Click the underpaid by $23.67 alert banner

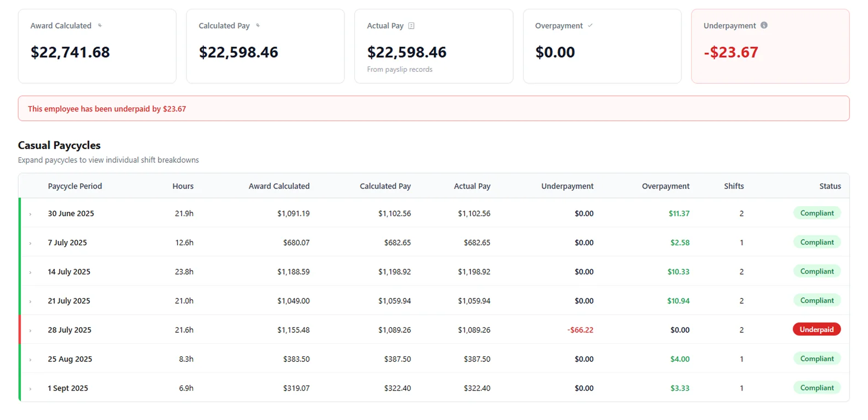coord(434,109)
